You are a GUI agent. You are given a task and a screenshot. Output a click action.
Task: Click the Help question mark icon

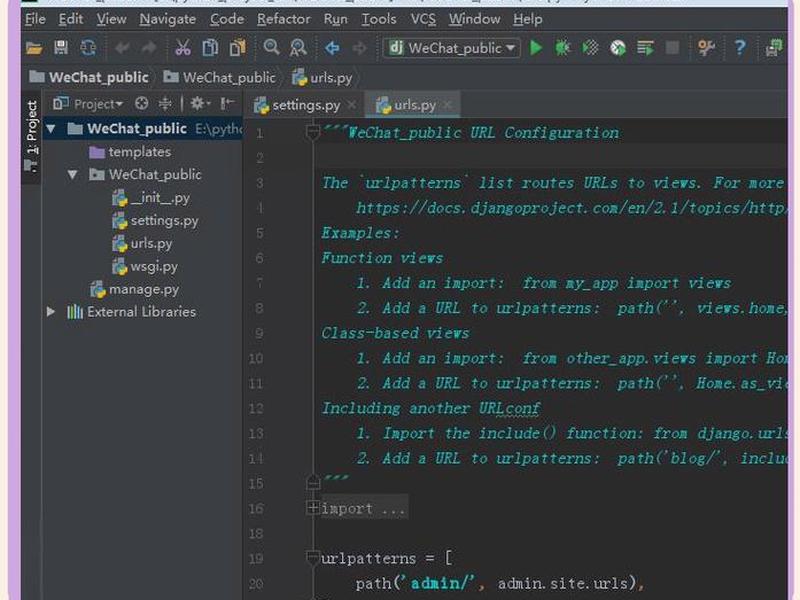(740, 48)
